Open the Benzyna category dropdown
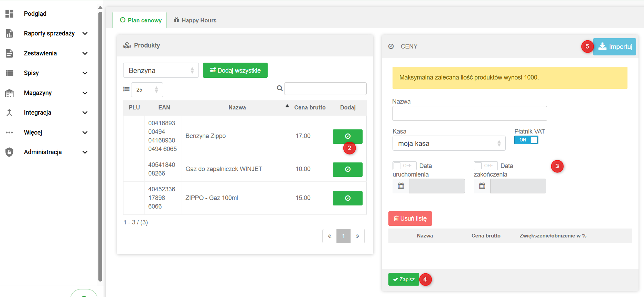Viewport: 644px width, 297px height. pos(161,71)
